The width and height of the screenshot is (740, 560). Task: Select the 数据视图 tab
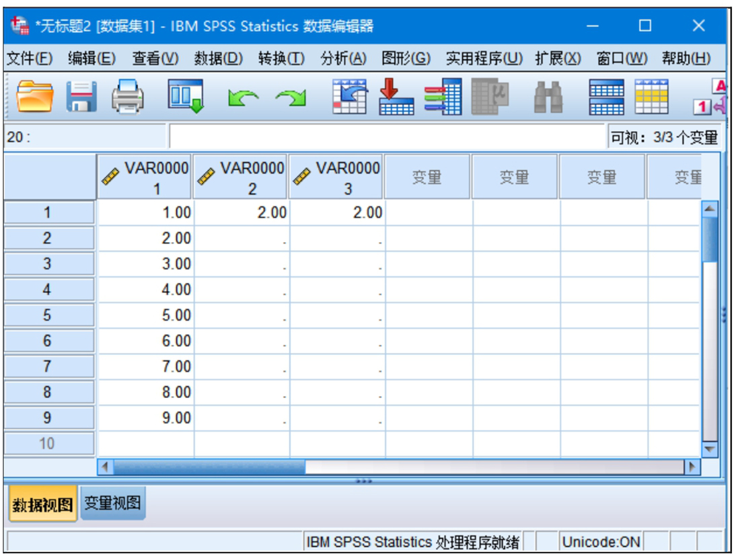coord(43,505)
